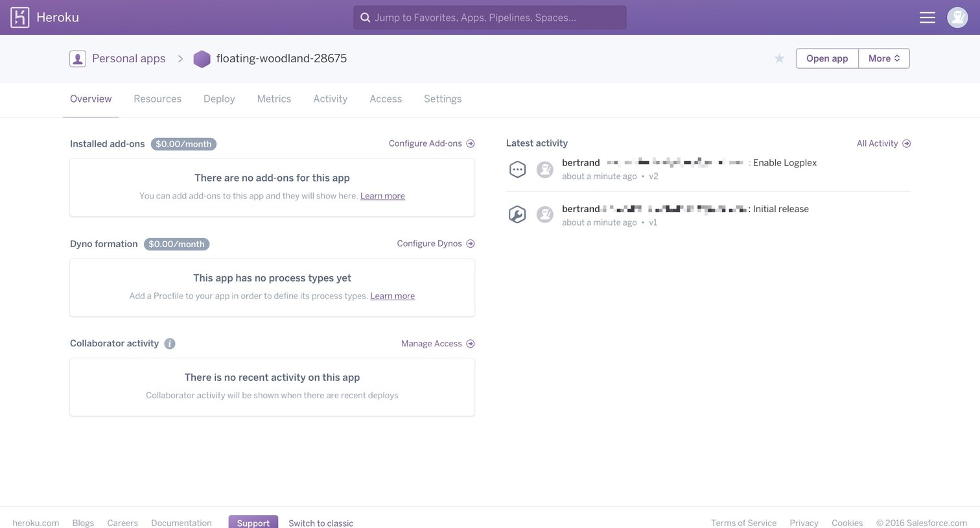The width and height of the screenshot is (980, 528).
Task: Open the Careers footer link
Action: click(122, 523)
